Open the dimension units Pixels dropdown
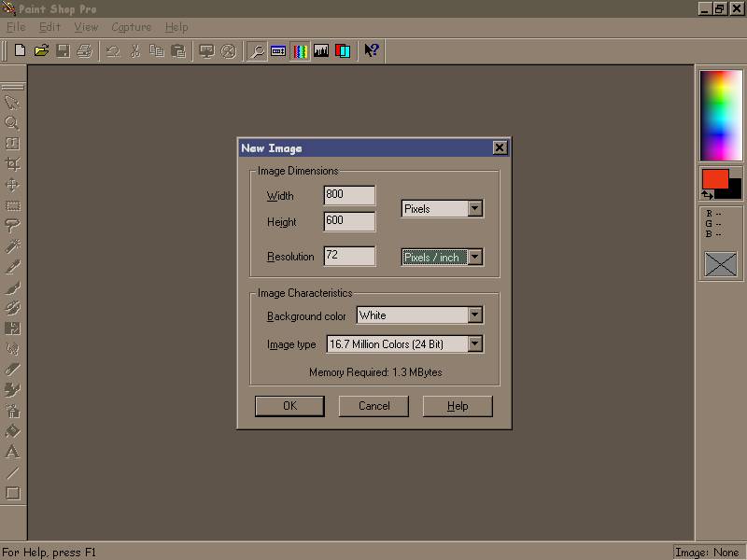The image size is (747, 560). tap(475, 208)
